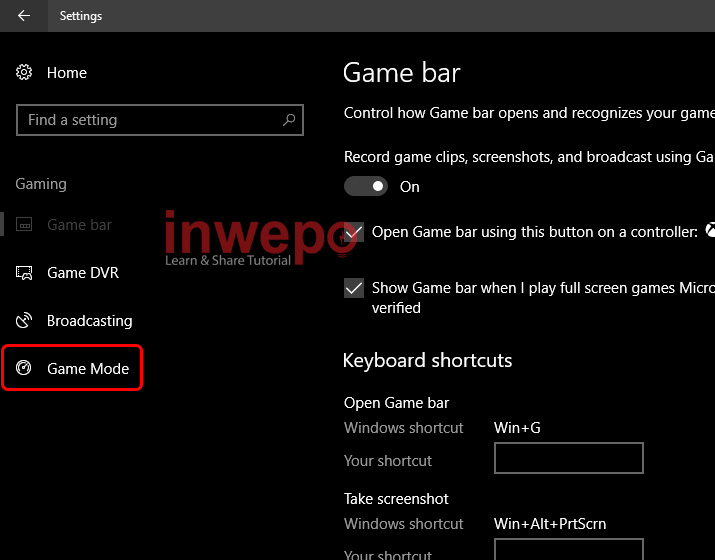Click Your shortcut field for Open Game bar

pos(569,458)
